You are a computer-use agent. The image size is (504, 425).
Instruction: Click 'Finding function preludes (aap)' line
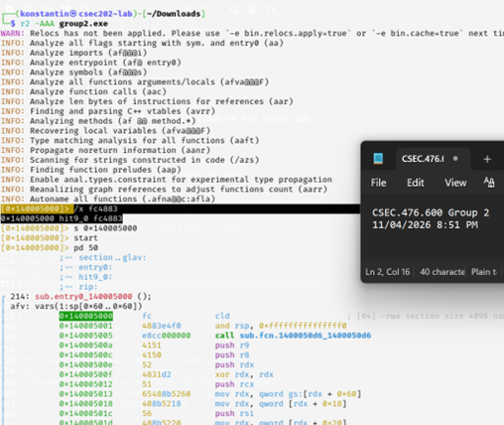click(91, 170)
